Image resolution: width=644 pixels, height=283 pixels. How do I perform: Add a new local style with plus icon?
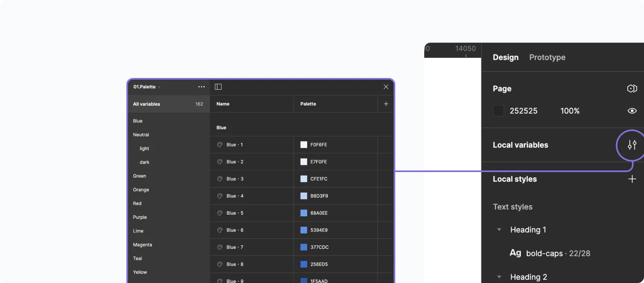coord(632,179)
